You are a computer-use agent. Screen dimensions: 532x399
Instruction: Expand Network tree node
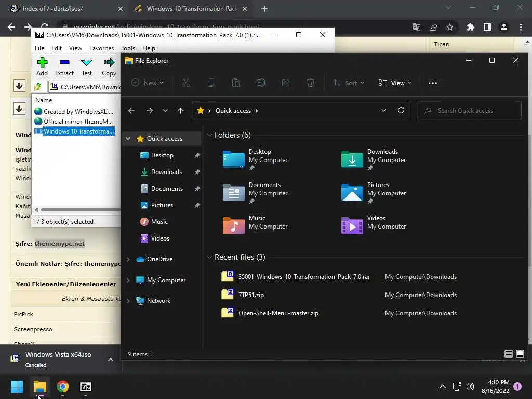tap(128, 301)
